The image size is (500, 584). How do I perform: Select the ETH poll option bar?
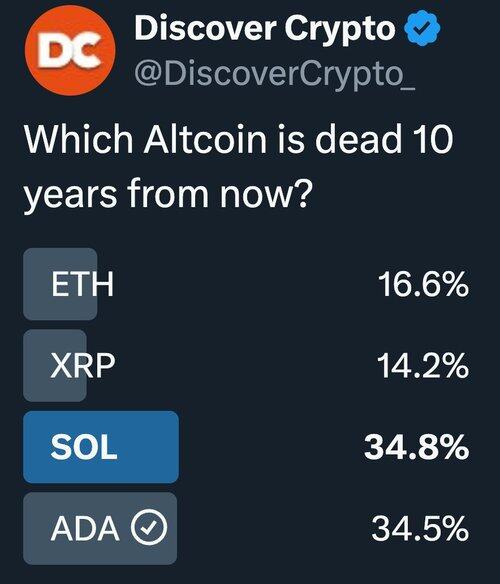click(x=60, y=284)
